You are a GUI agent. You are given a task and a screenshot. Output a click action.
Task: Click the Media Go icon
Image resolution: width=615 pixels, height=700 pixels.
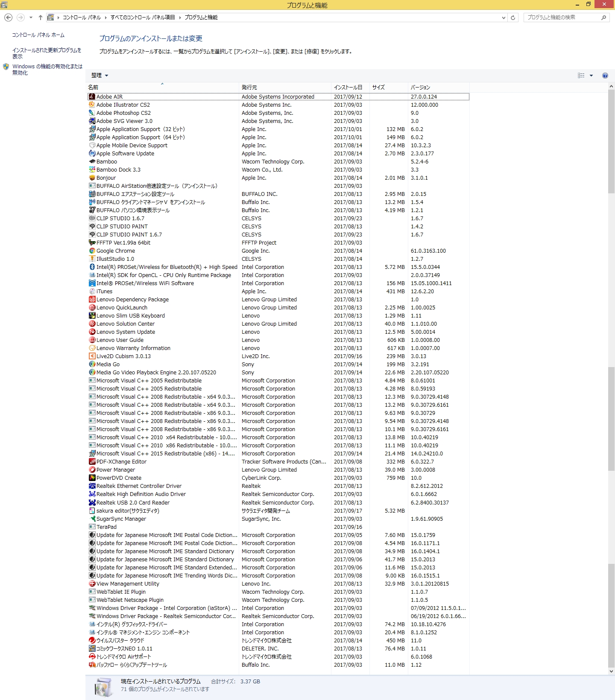92,365
